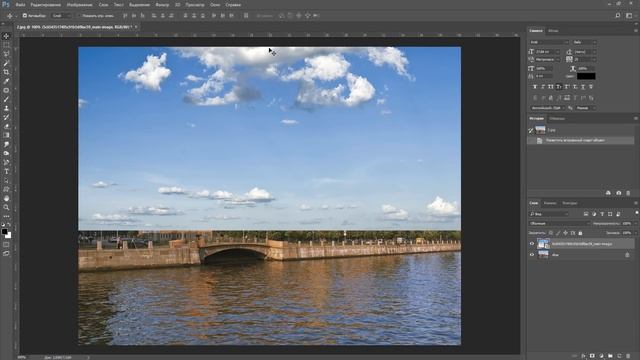
Task: Add a layer mask
Action: [x=592, y=356]
